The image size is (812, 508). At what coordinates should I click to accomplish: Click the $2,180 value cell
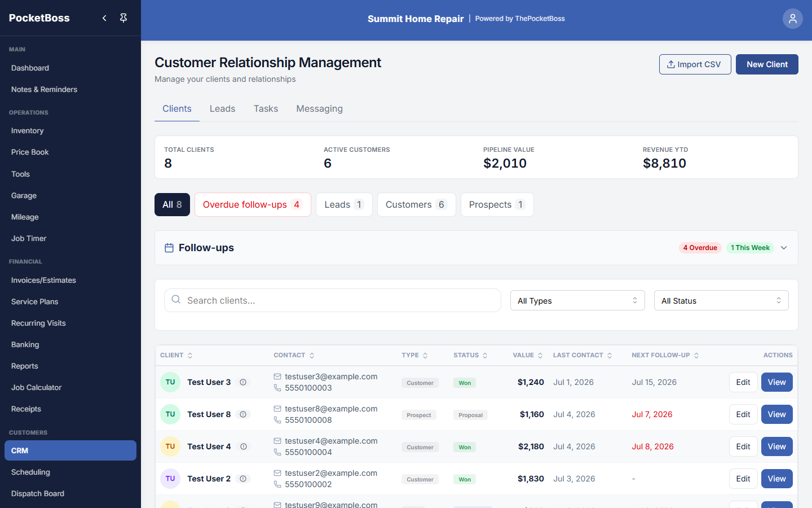click(x=531, y=446)
